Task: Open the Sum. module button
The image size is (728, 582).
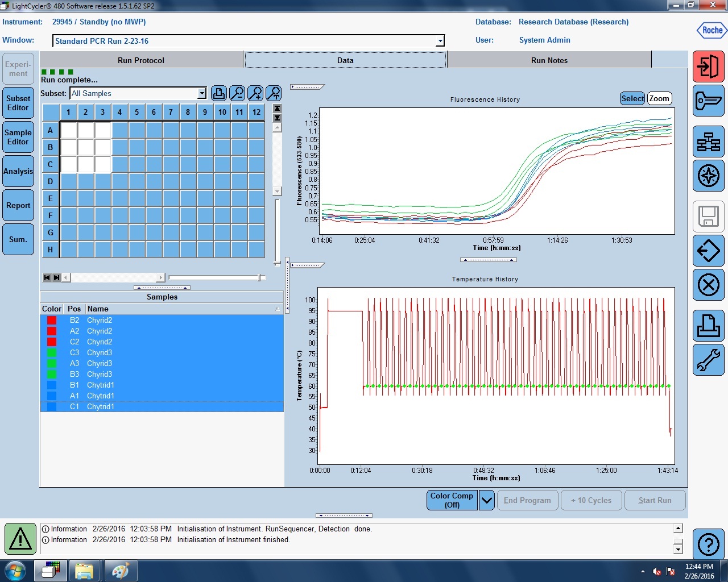Action: click(18, 239)
